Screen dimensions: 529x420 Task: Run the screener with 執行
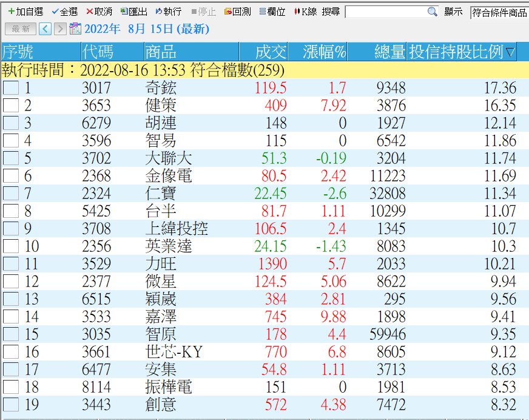point(169,12)
